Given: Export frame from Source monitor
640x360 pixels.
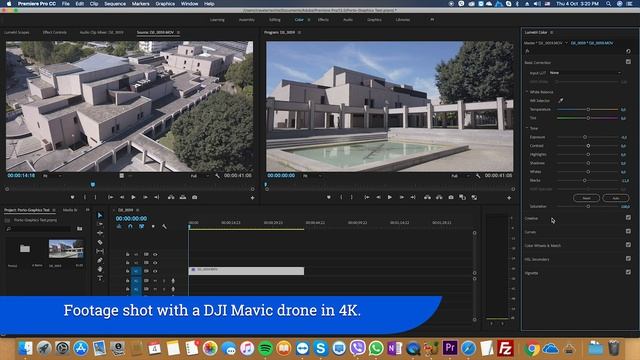Looking at the screenshot, I should [x=195, y=197].
